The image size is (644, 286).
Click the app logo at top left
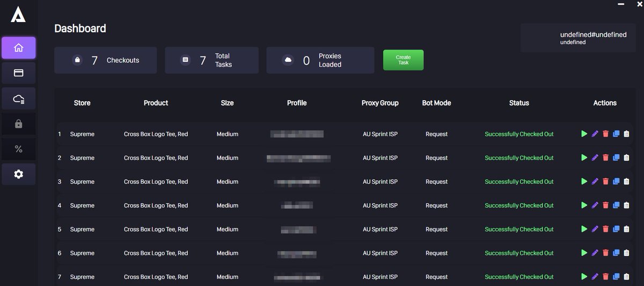(x=18, y=15)
